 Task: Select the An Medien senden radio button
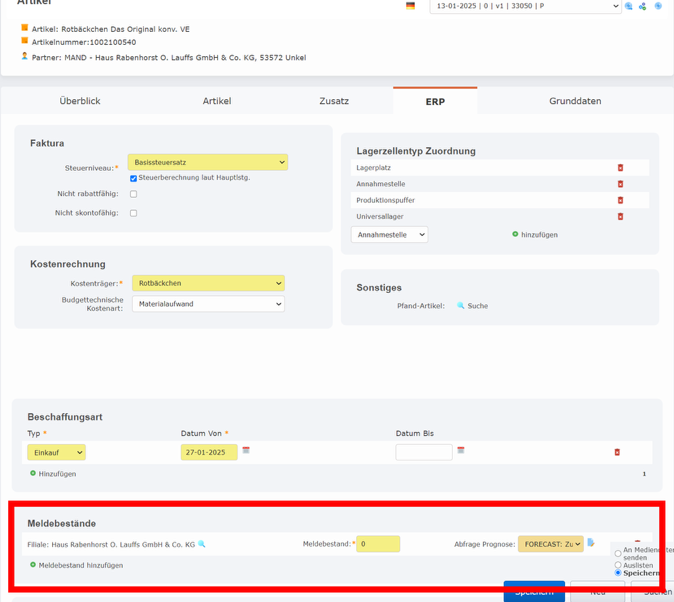[x=618, y=553]
